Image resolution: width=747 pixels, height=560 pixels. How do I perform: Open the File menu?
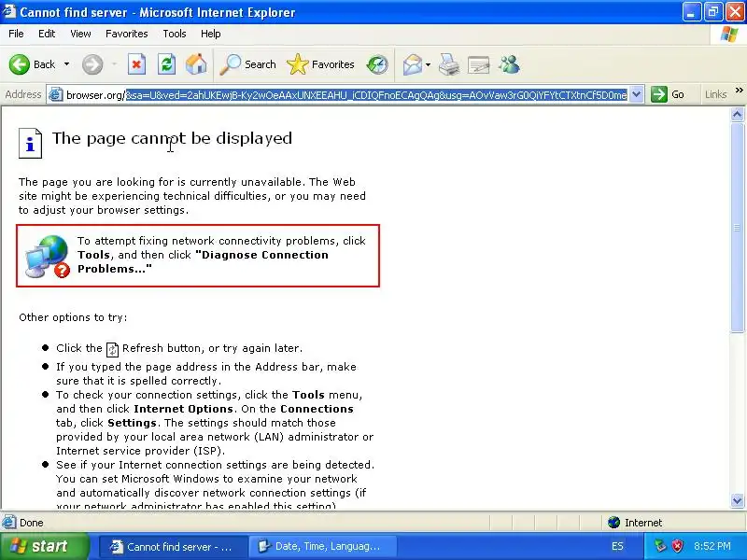(x=16, y=34)
